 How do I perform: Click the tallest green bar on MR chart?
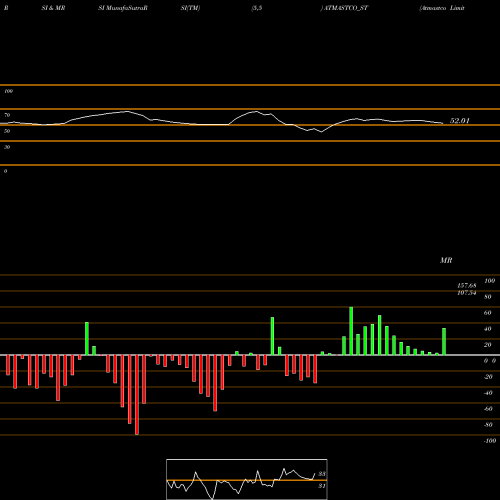pos(351,331)
